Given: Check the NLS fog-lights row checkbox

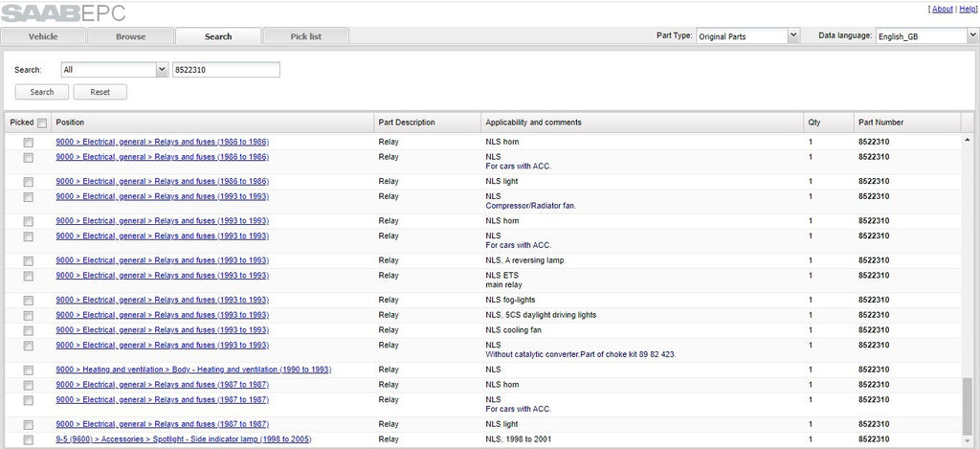Looking at the screenshot, I should point(28,301).
